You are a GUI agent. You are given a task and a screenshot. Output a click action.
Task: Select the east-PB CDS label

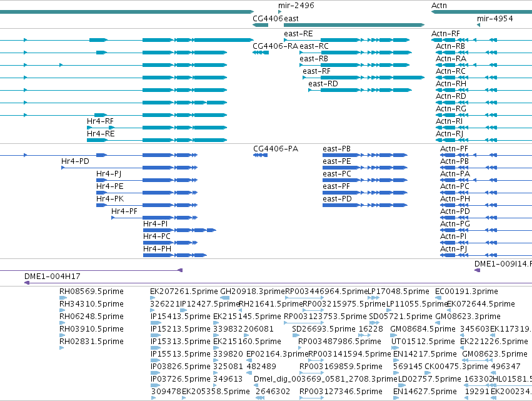(x=336, y=149)
